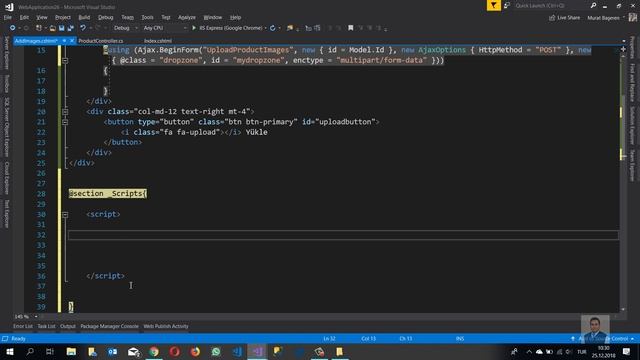This screenshot has width=640, height=360.
Task: Open Google Chrome from the taskbar
Action: 154,351
